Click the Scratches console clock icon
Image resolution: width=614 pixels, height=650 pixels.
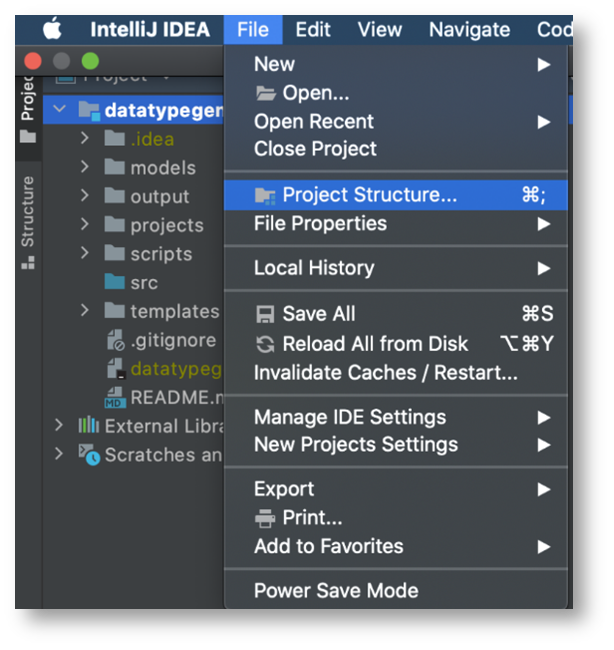click(90, 455)
